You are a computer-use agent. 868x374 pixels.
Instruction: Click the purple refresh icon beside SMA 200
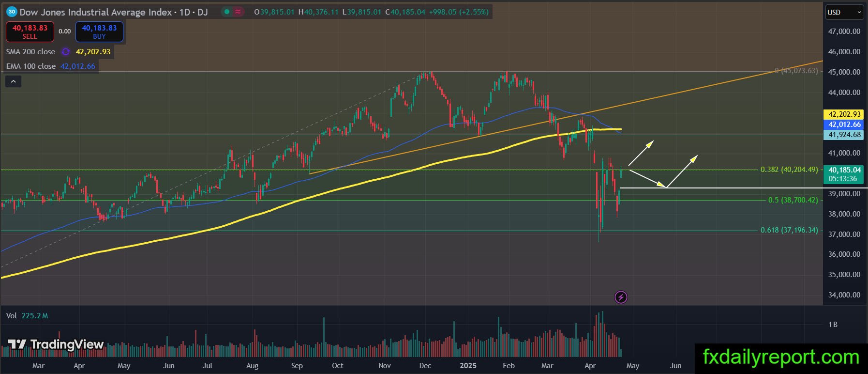pyautogui.click(x=66, y=52)
